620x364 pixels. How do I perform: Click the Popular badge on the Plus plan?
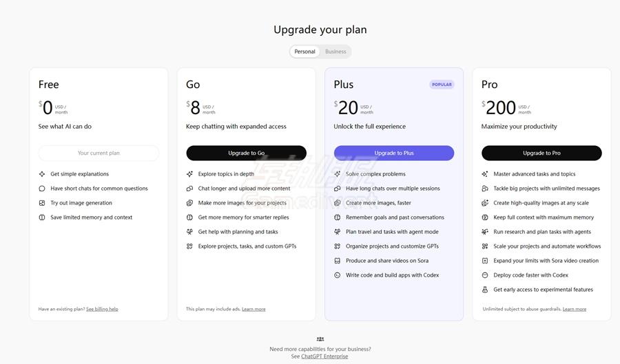pyautogui.click(x=442, y=85)
